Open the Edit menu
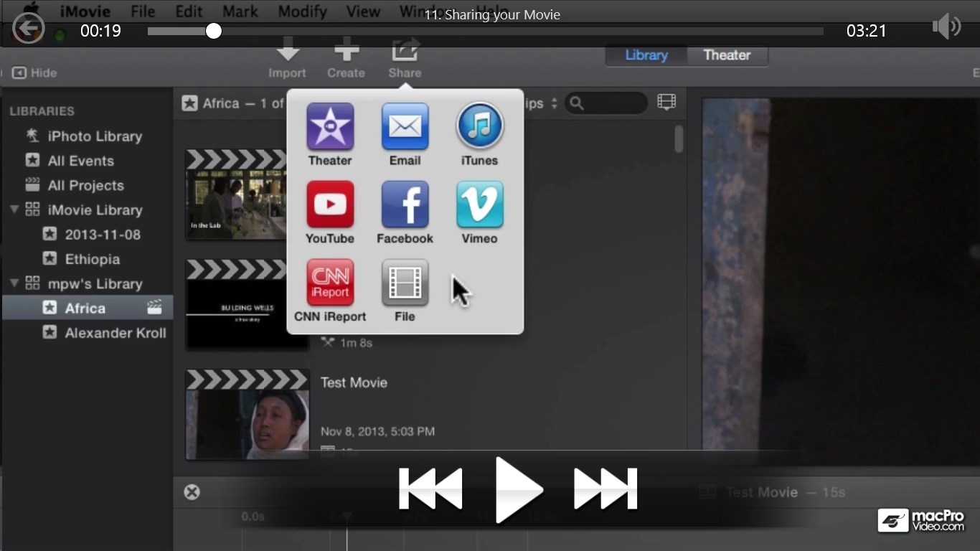This screenshot has height=551, width=980. (x=189, y=11)
